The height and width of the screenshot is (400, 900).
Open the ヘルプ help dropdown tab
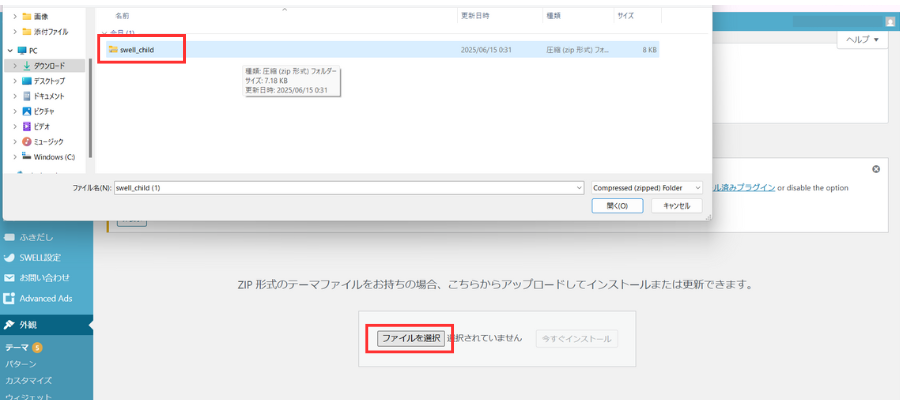click(862, 40)
